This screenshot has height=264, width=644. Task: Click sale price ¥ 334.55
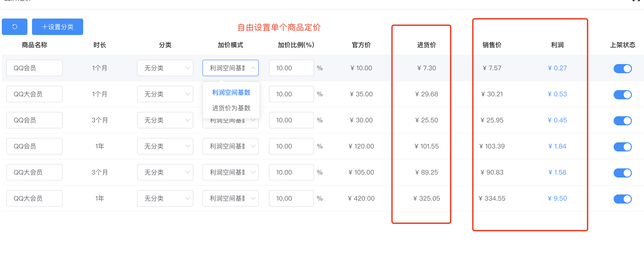click(x=492, y=198)
